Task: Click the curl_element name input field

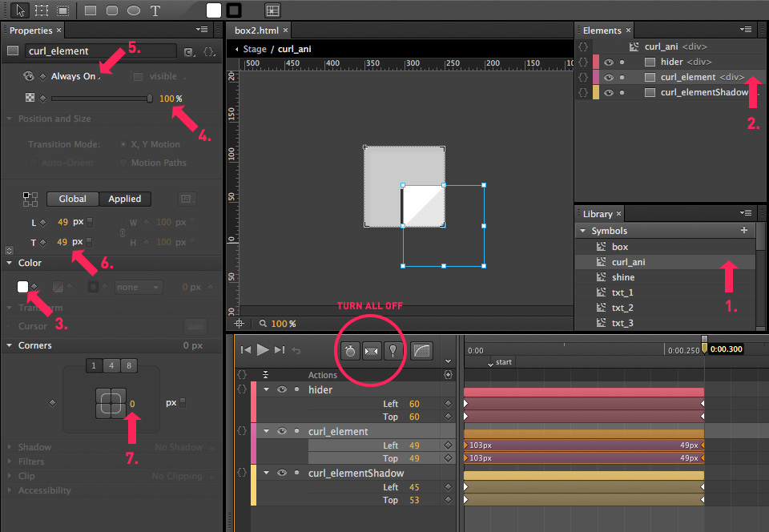Action: click(100, 51)
